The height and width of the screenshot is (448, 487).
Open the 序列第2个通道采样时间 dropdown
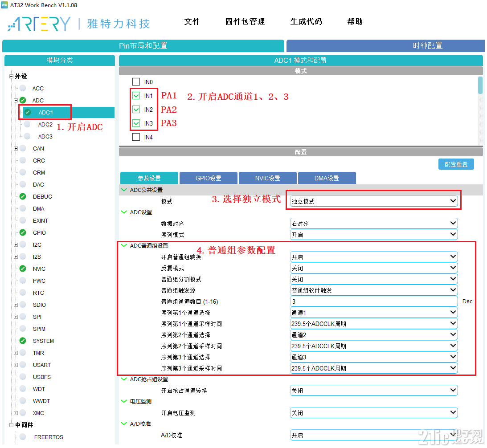[x=374, y=346]
